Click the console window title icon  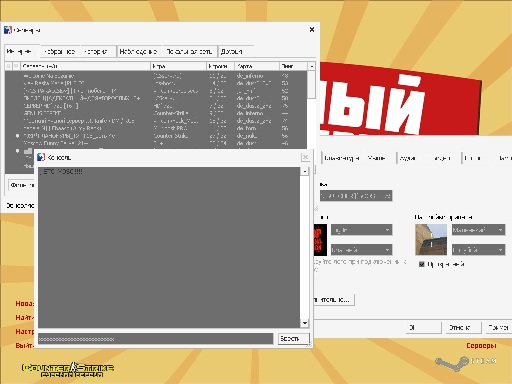point(41,157)
